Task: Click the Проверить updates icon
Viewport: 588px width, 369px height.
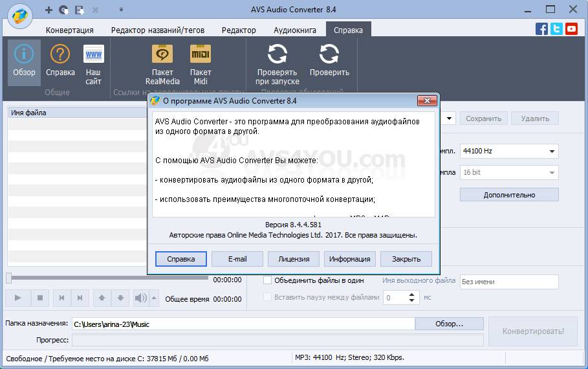Action: [x=329, y=55]
